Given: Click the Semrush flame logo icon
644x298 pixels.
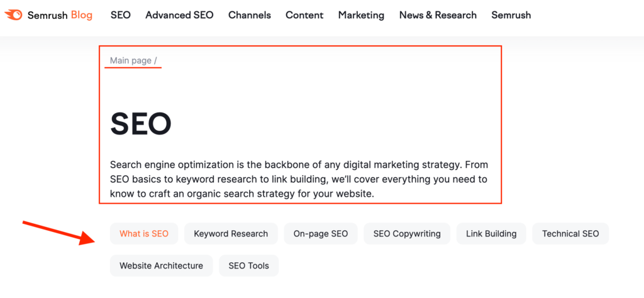Looking at the screenshot, I should (14, 15).
